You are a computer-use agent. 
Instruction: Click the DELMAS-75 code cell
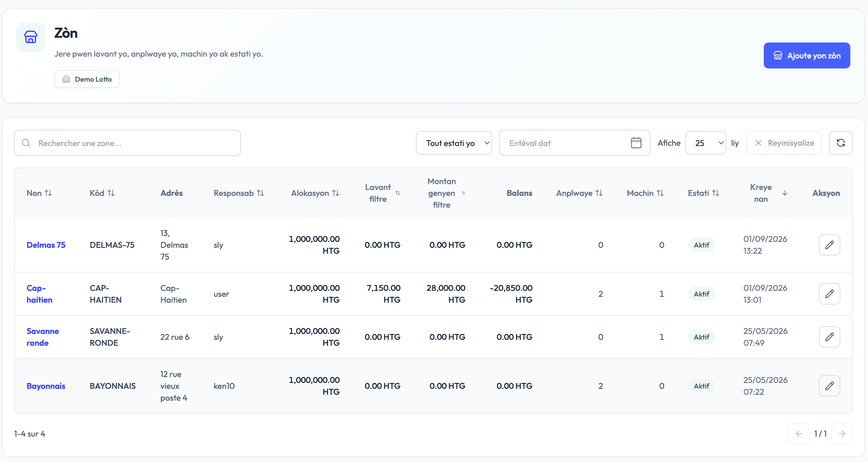tap(112, 245)
